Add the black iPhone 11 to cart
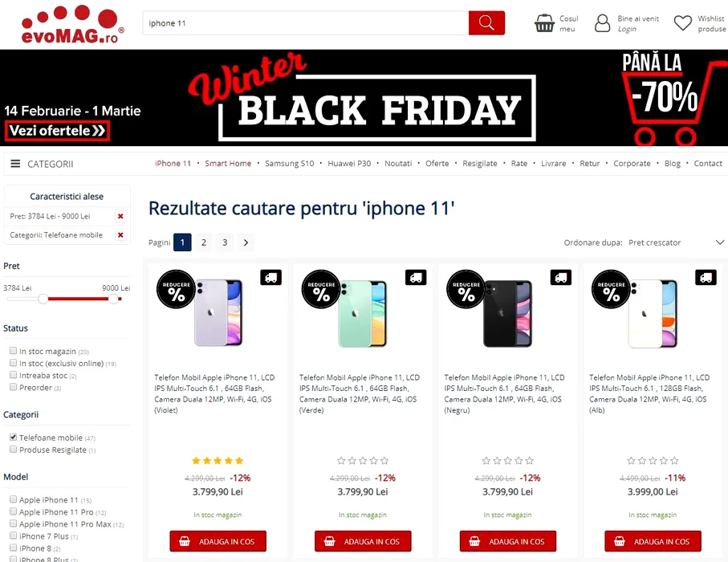The width and height of the screenshot is (728, 562). click(508, 541)
